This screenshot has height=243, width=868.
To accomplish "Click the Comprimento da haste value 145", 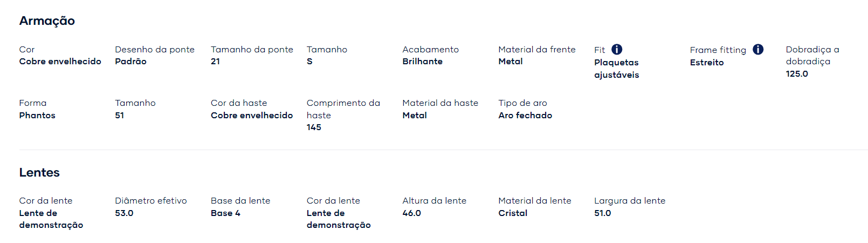I will 314,127.
